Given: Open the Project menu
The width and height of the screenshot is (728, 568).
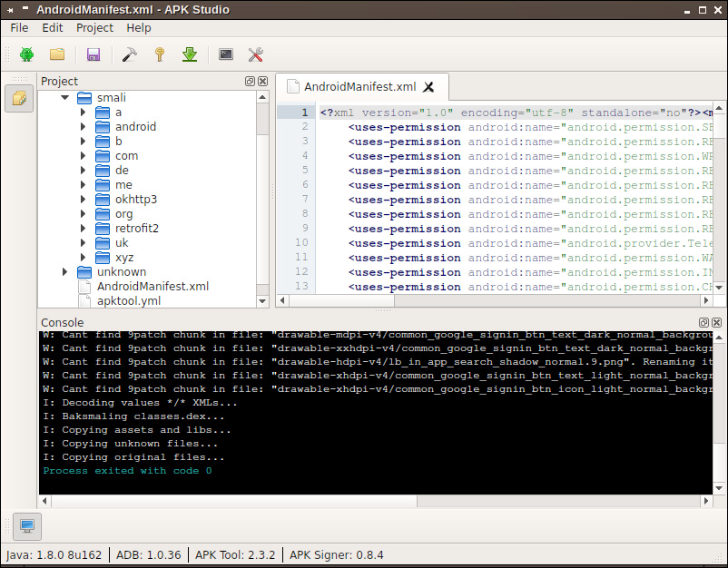Looking at the screenshot, I should (94, 28).
